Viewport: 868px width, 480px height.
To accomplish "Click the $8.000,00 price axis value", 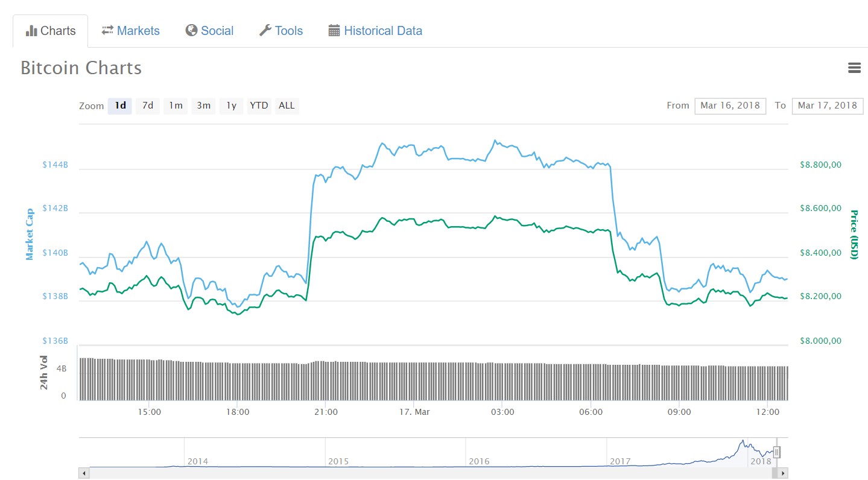I will pyautogui.click(x=820, y=341).
